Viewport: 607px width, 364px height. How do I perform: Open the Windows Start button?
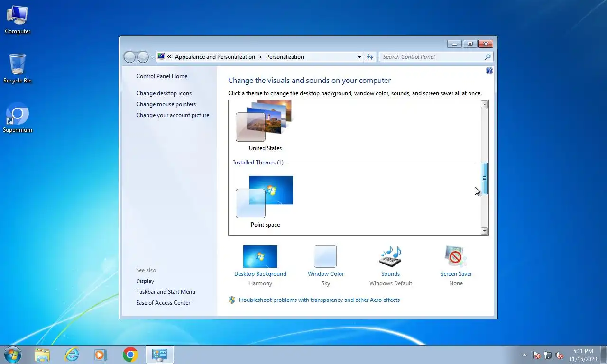click(13, 355)
